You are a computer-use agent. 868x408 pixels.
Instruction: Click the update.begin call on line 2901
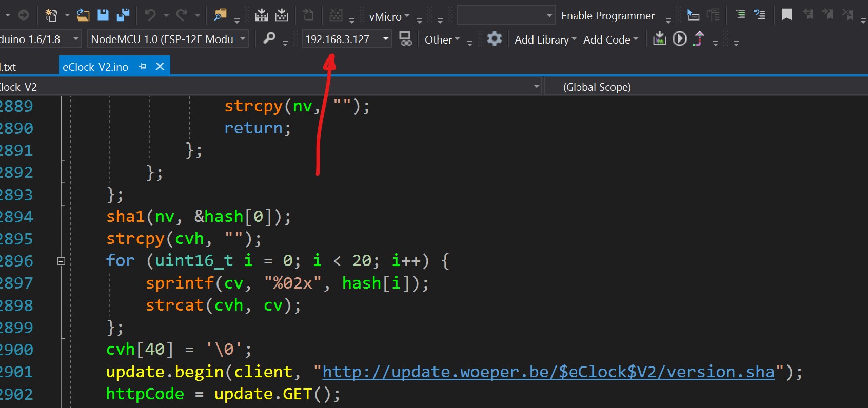165,372
